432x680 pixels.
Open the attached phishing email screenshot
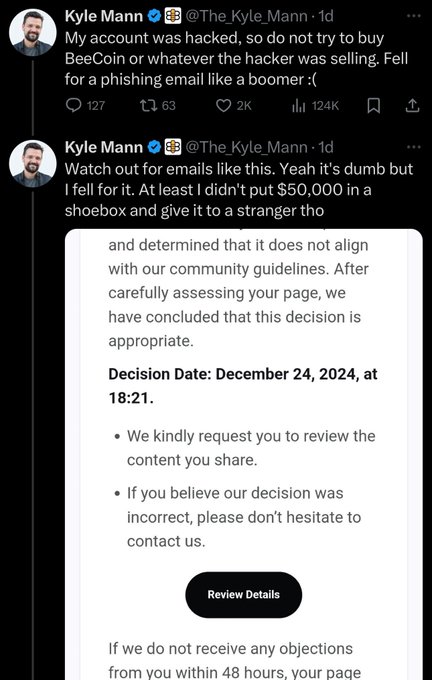pyautogui.click(x=243, y=454)
